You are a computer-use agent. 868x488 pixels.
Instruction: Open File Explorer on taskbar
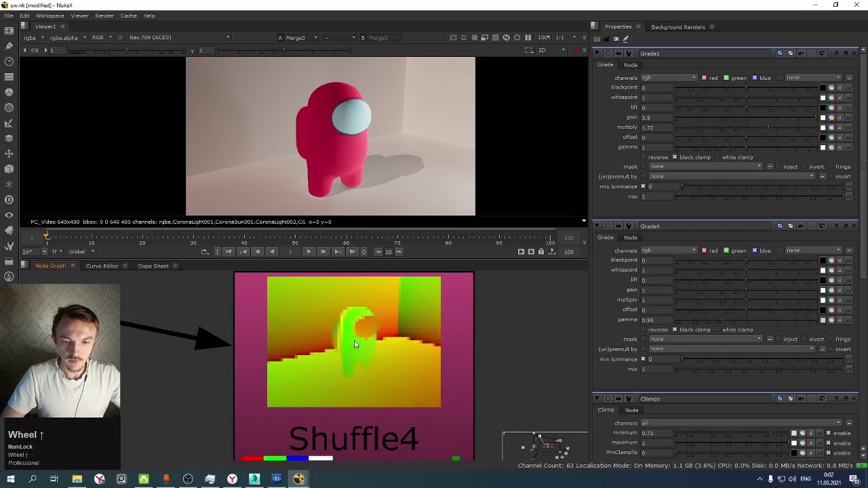[77, 479]
